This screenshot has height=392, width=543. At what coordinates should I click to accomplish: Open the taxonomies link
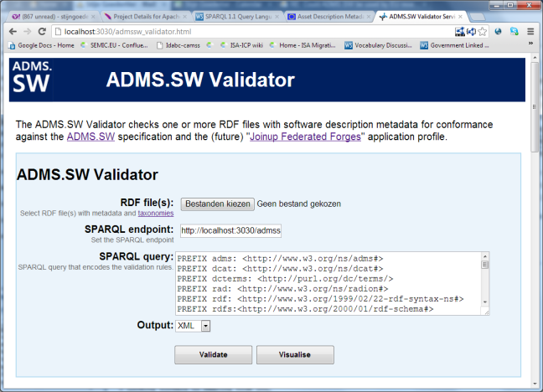coord(156,213)
